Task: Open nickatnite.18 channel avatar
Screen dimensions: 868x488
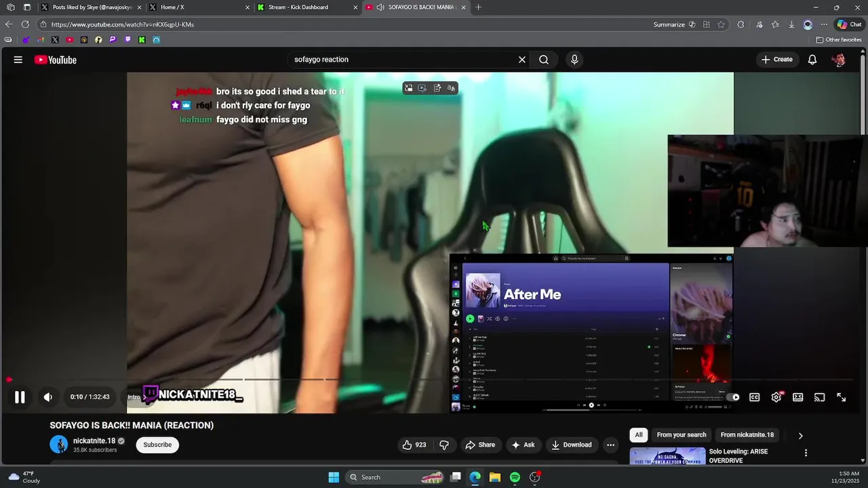Action: tap(59, 445)
